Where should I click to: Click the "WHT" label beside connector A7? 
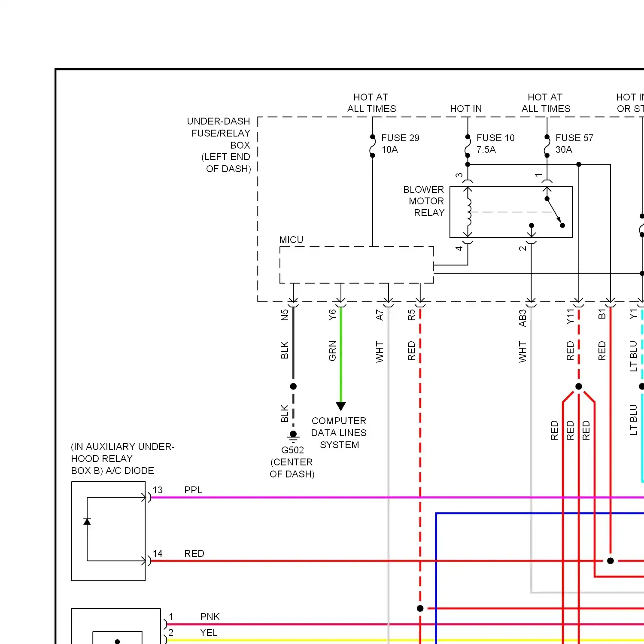pyautogui.click(x=380, y=352)
